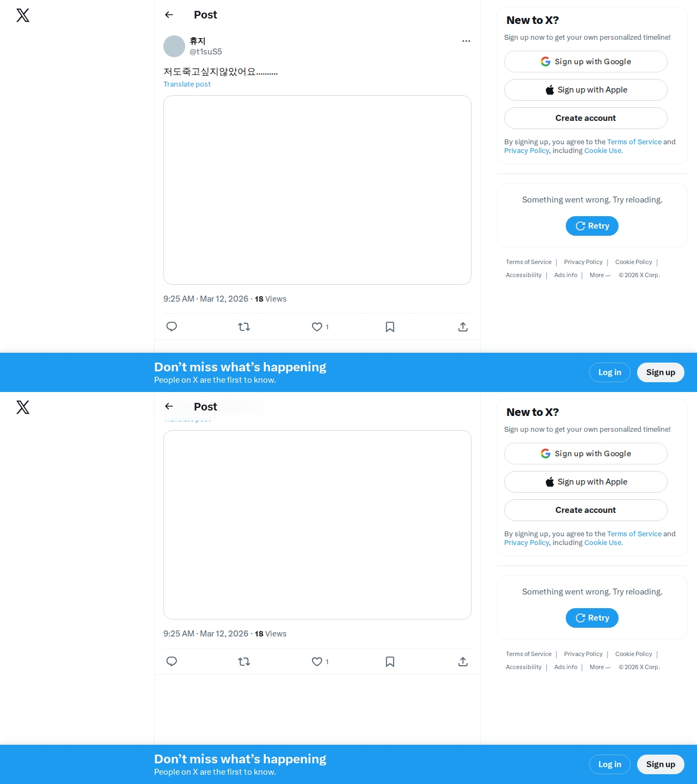Click Log in on the upper blue banner
The image size is (697, 784).
point(610,372)
